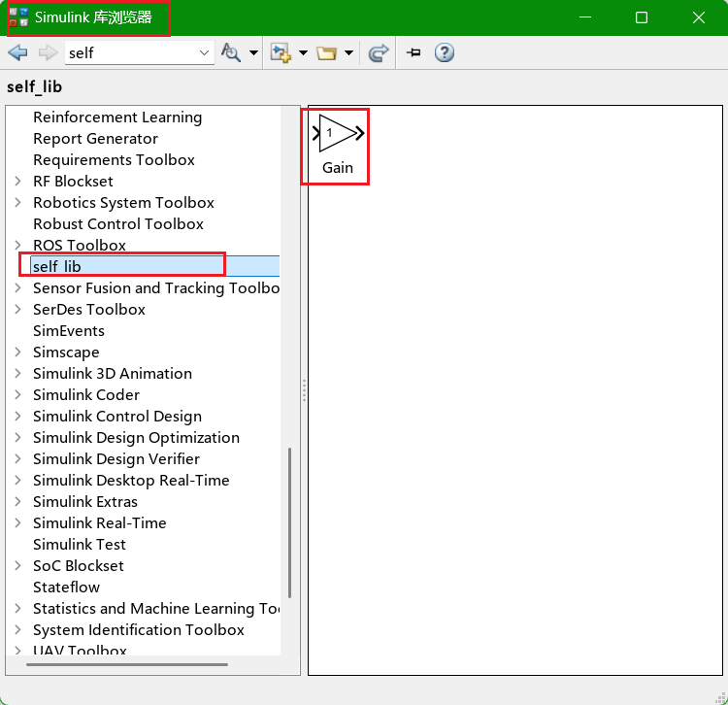The image size is (728, 705).
Task: Close the Library Browser window
Action: 698,17
